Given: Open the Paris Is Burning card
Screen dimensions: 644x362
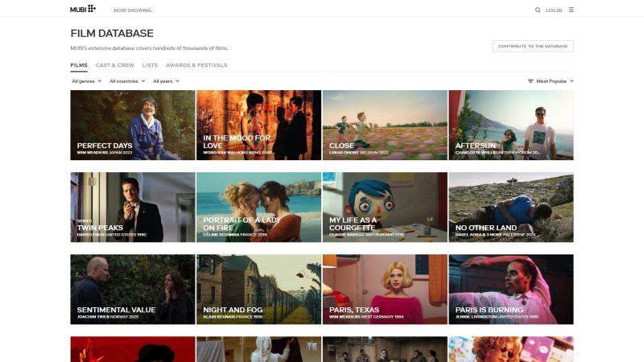Looking at the screenshot, I should [x=511, y=290].
